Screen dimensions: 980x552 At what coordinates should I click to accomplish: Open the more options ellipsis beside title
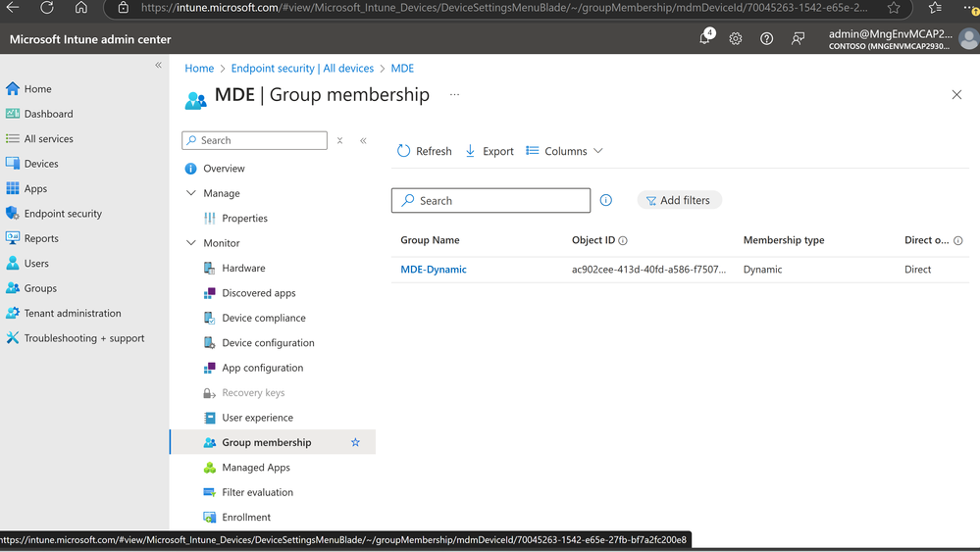(454, 95)
